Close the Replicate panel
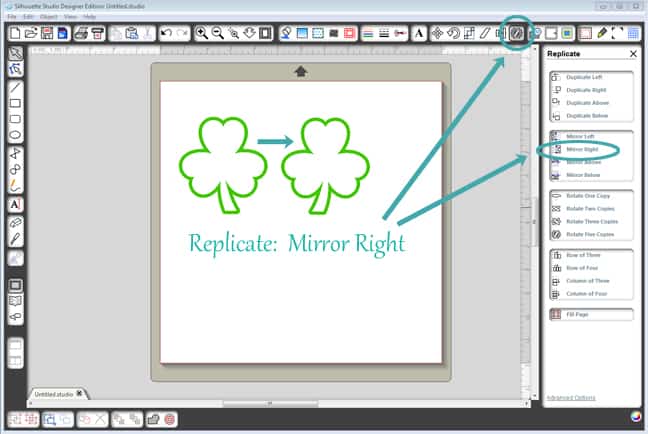Viewport: 648px width, 434px height. click(633, 54)
